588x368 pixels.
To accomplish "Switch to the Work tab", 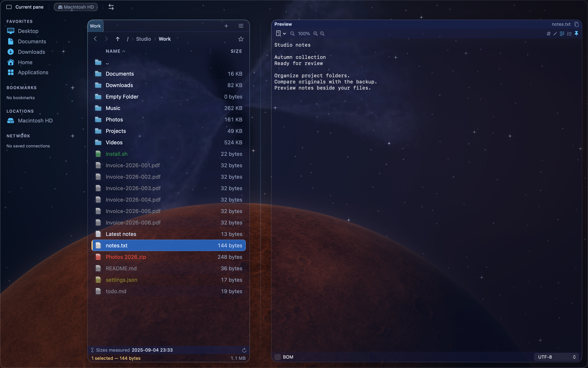I will pyautogui.click(x=95, y=26).
